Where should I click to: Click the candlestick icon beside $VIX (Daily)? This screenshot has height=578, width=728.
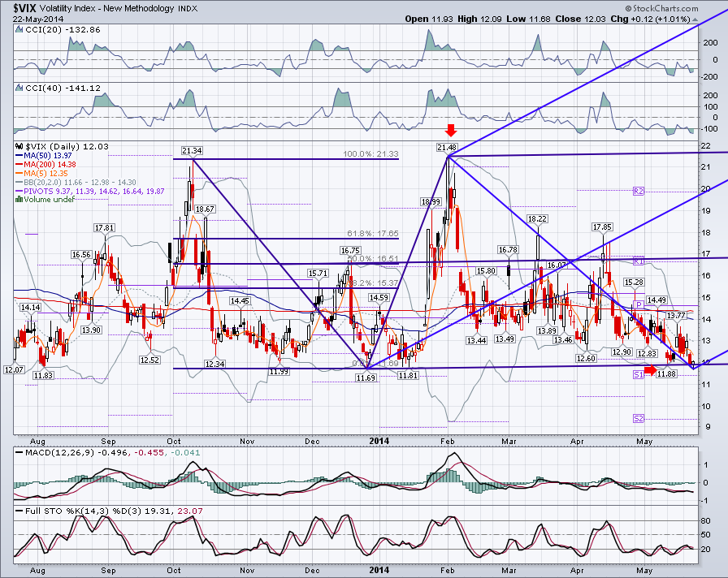pyautogui.click(x=19, y=147)
